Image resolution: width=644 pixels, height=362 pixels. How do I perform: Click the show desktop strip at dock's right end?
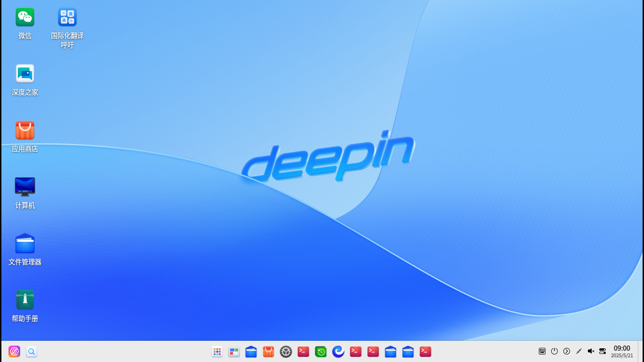click(x=641, y=352)
